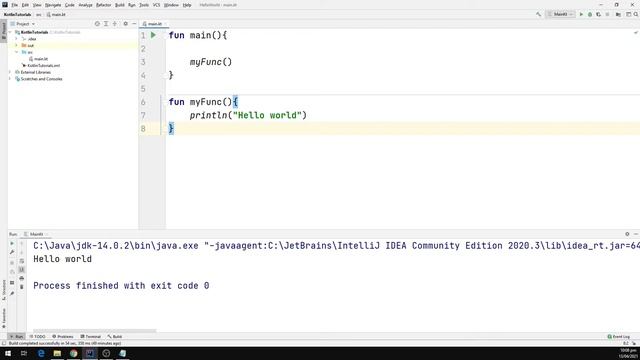Screen dimensions: 640x360
Task: Open Project panel gear options
Action: tap(126, 24)
